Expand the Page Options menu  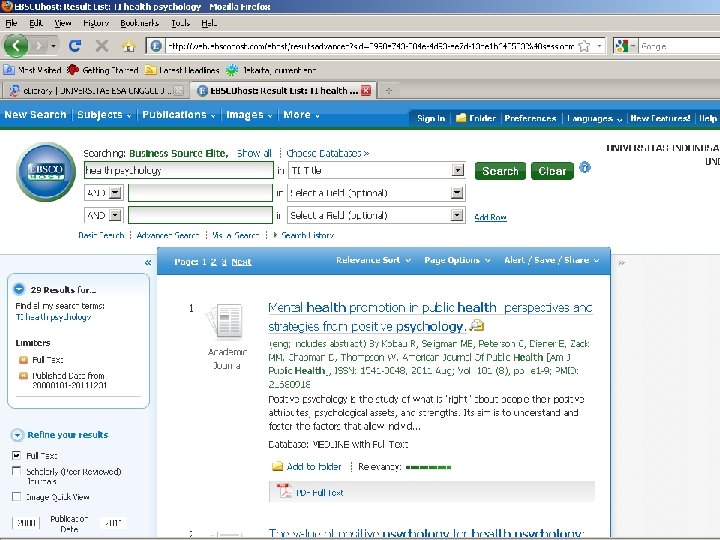pyautogui.click(x=457, y=260)
